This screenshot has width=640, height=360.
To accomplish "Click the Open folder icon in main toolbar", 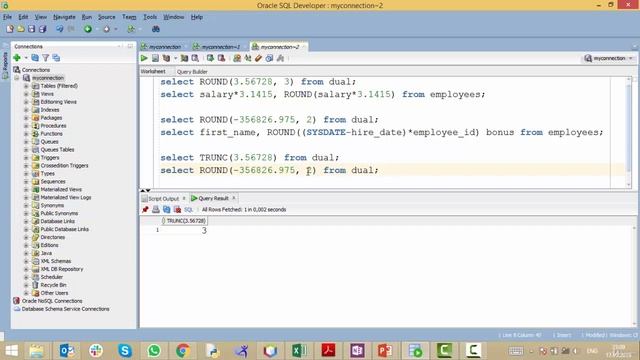I will (20, 29).
